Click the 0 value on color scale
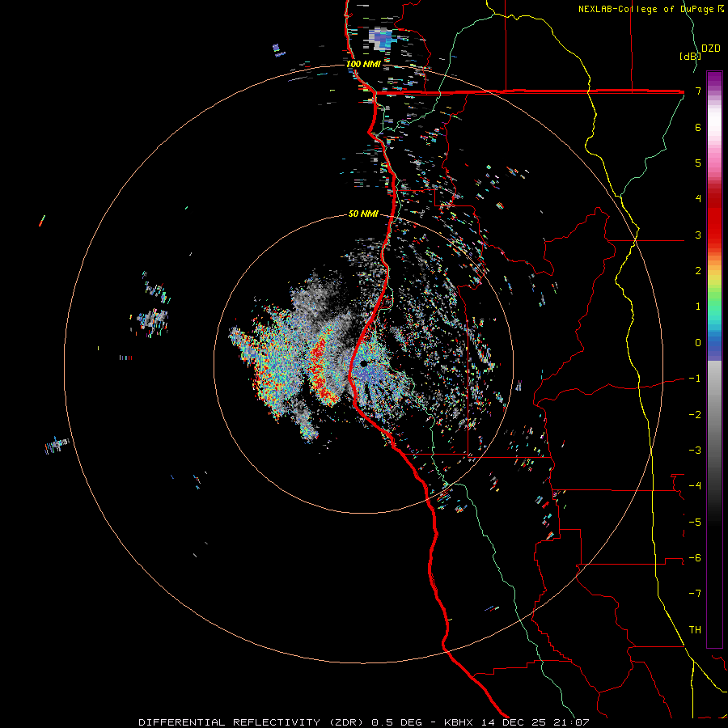 click(x=698, y=343)
